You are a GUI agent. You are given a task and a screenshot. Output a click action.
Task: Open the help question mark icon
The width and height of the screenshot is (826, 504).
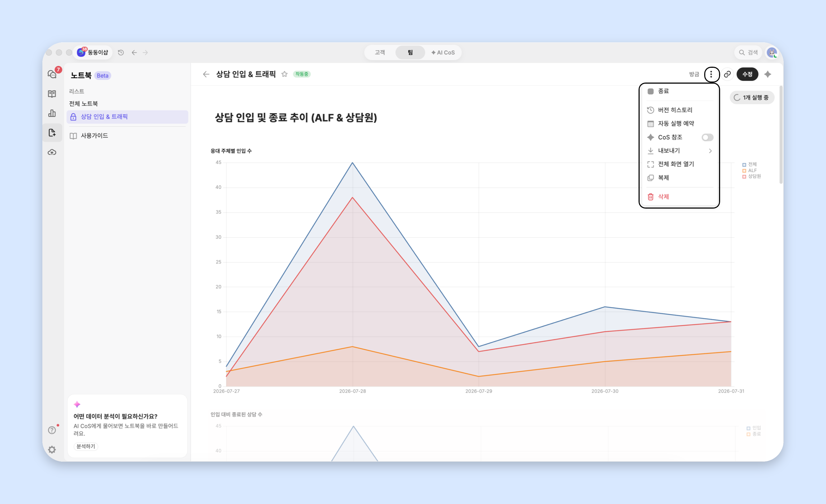[x=52, y=430]
